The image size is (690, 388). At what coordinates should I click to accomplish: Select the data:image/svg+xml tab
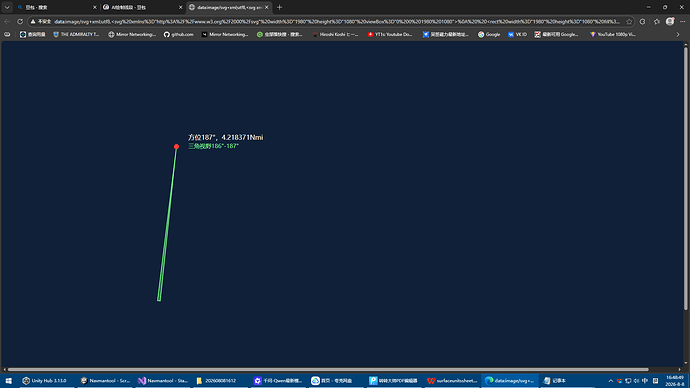click(x=228, y=7)
